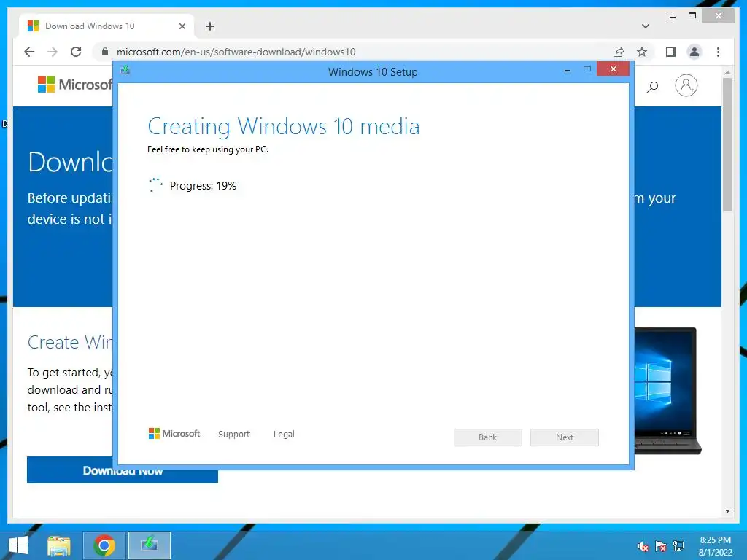Expand Chrome tab search chevron

pyautogui.click(x=645, y=26)
